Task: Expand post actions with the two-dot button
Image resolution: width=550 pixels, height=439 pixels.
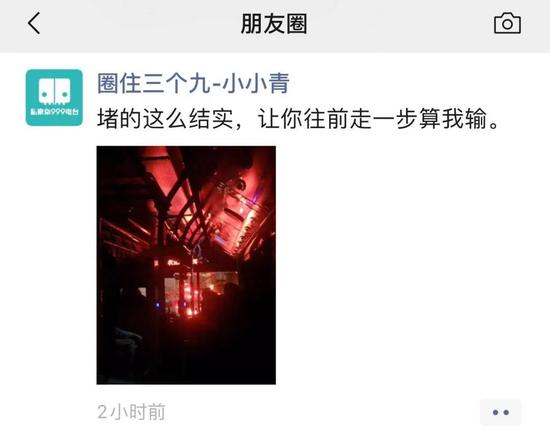Action: [x=501, y=412]
